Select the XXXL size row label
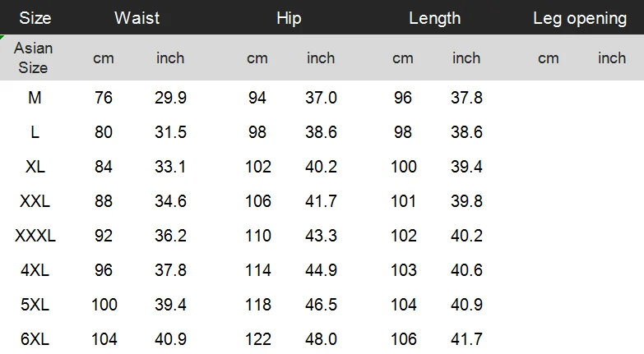 click(x=35, y=236)
